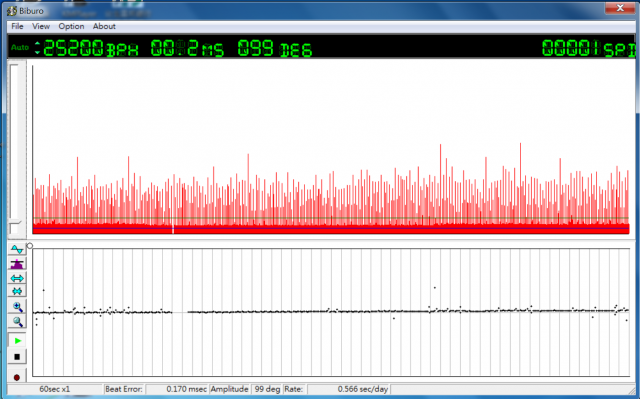Click the Rate label in status bar
This screenshot has height=399, width=640.
pyautogui.click(x=293, y=389)
